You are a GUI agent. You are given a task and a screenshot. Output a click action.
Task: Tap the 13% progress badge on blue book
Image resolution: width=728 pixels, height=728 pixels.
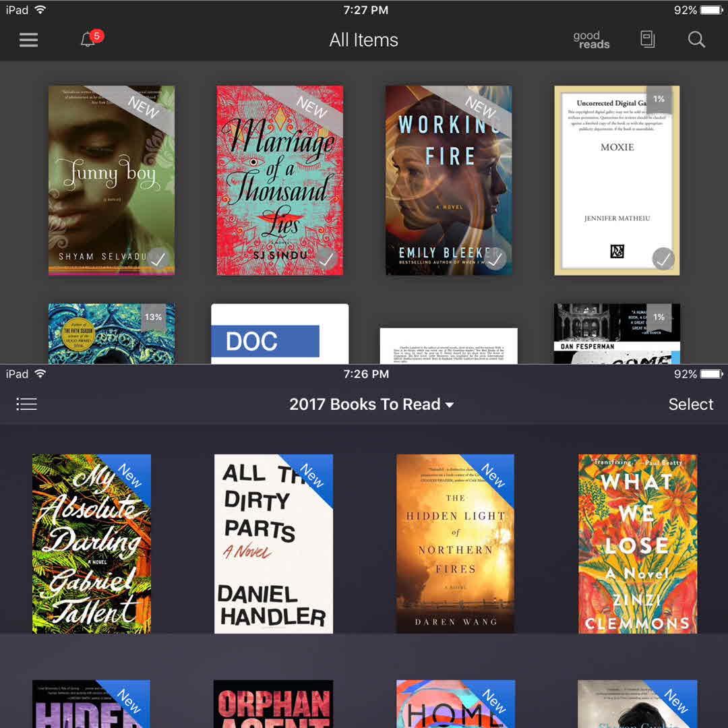153,317
